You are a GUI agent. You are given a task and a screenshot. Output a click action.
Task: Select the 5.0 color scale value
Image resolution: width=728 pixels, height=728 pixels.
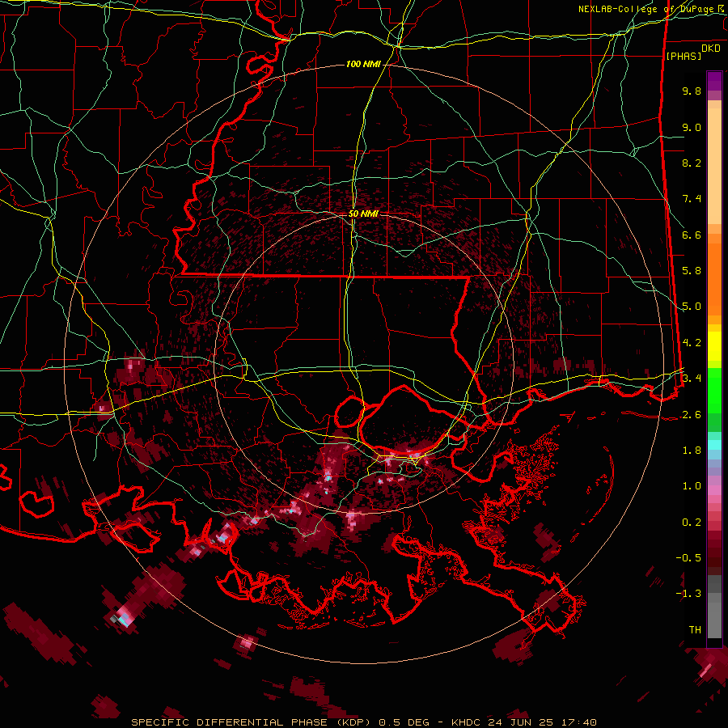pyautogui.click(x=692, y=307)
